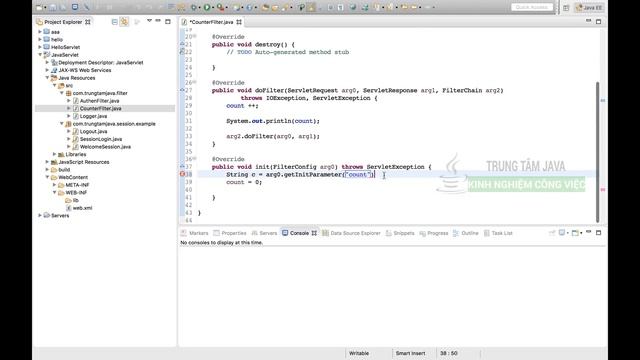Toggle Link with Editor in Project Explorer
The height and width of the screenshot is (360, 640).
click(124, 22)
